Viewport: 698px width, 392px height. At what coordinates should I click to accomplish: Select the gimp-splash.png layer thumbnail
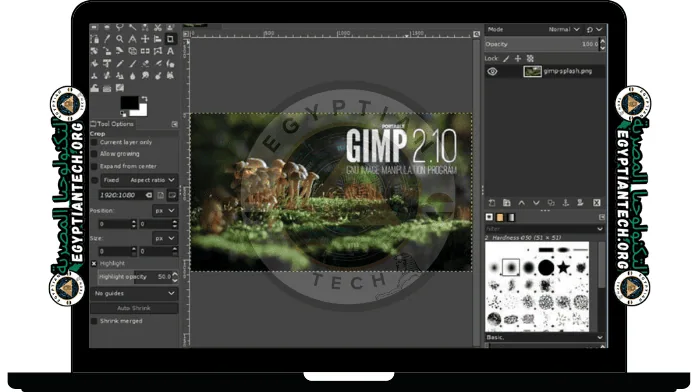(x=532, y=71)
